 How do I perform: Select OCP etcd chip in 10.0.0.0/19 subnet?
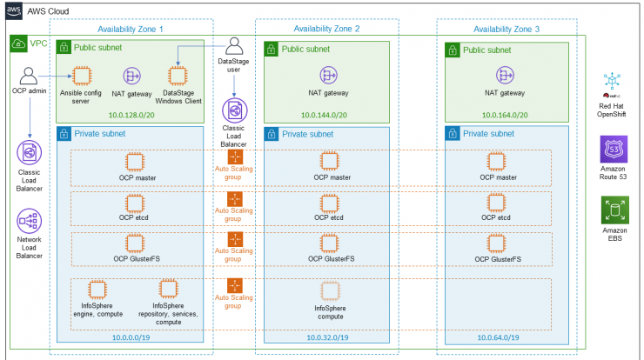point(135,203)
